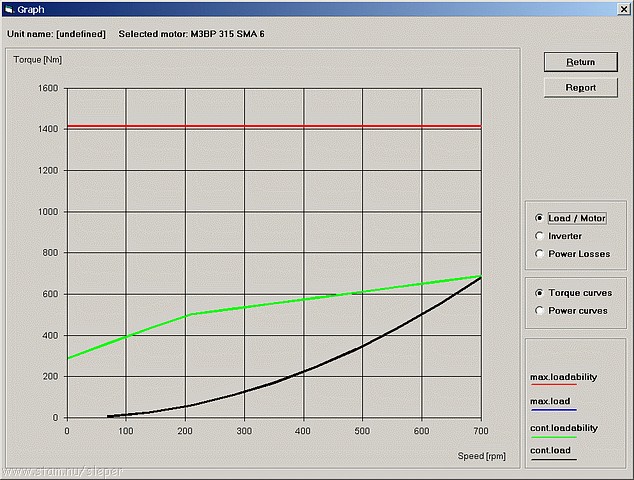Viewport: 634px width, 480px height.
Task: Click the black cont.load legend line
Action: pos(554,459)
